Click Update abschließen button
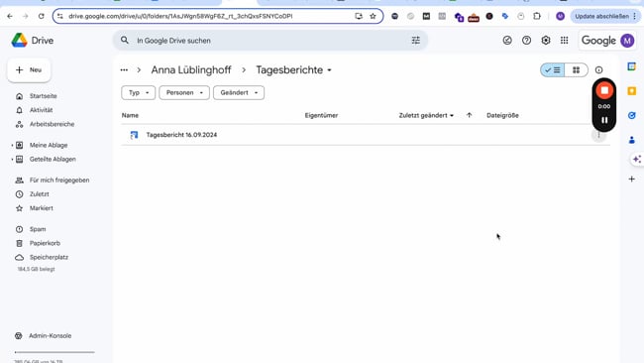Viewport: 644px width, 363px height. coord(601,16)
